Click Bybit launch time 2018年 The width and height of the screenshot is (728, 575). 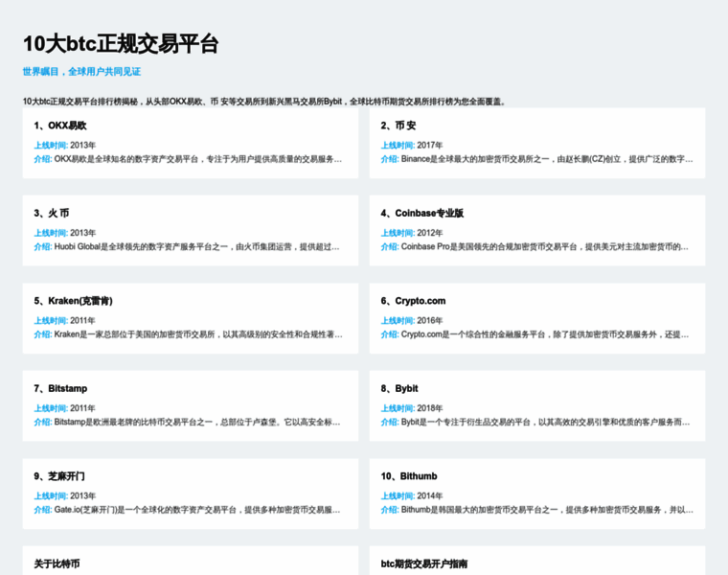(x=430, y=408)
